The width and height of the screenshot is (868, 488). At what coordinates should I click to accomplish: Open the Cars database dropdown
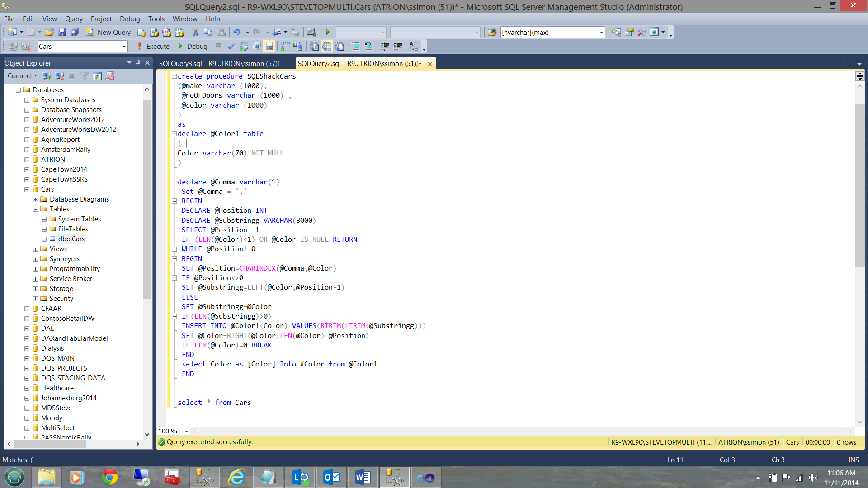pyautogui.click(x=124, y=47)
